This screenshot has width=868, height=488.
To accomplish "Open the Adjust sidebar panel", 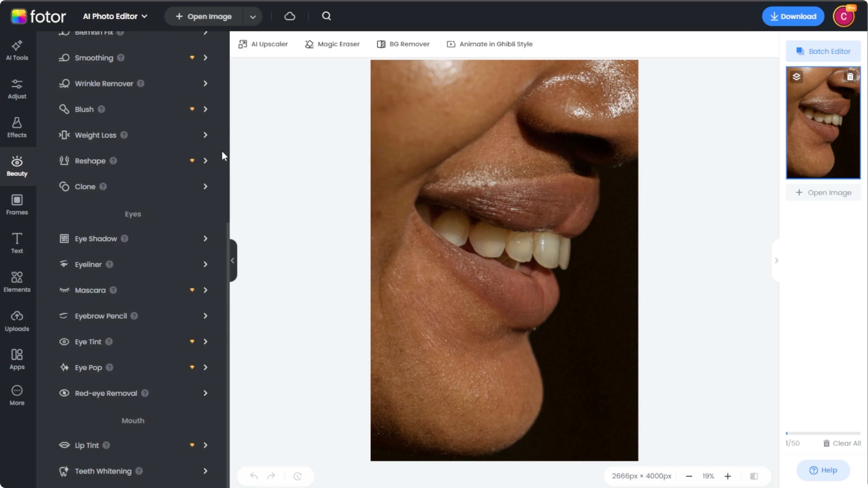I will (x=17, y=89).
